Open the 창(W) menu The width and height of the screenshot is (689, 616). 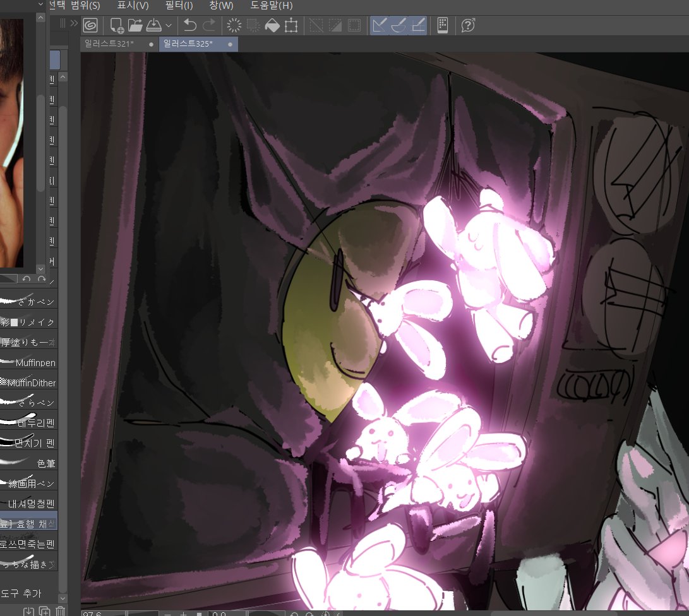tap(221, 5)
